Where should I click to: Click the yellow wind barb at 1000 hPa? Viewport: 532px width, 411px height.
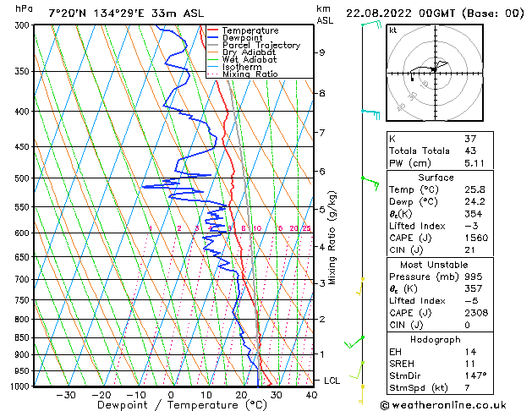point(362,395)
